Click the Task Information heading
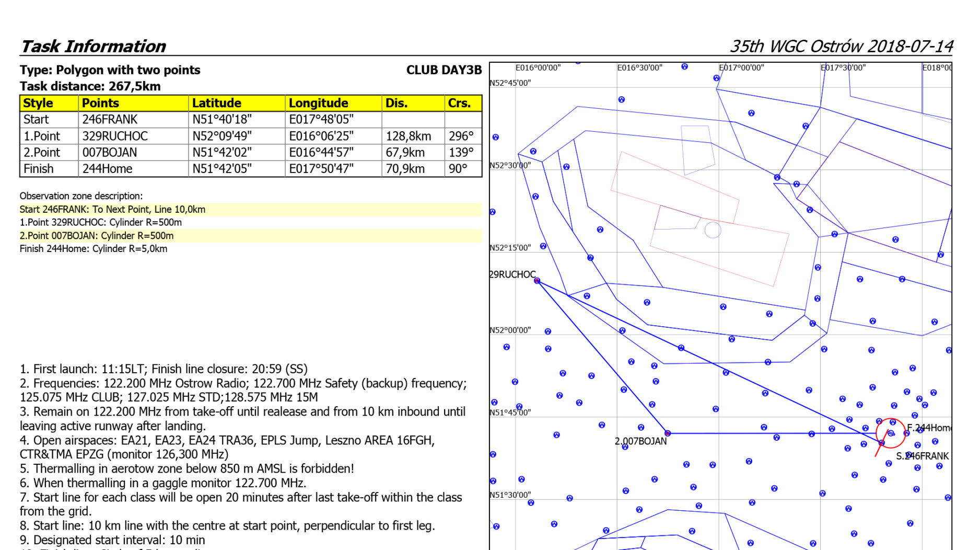Viewport: 980px width, 550px height. [x=93, y=46]
